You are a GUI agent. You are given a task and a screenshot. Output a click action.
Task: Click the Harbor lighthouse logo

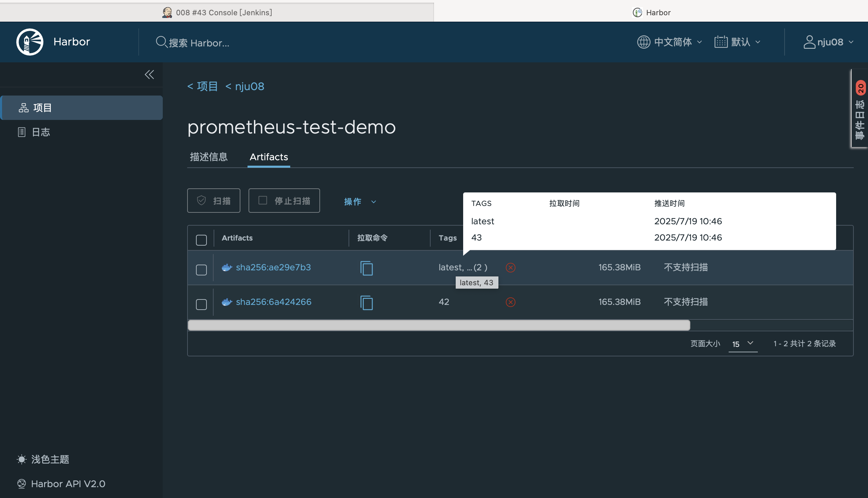coord(30,42)
